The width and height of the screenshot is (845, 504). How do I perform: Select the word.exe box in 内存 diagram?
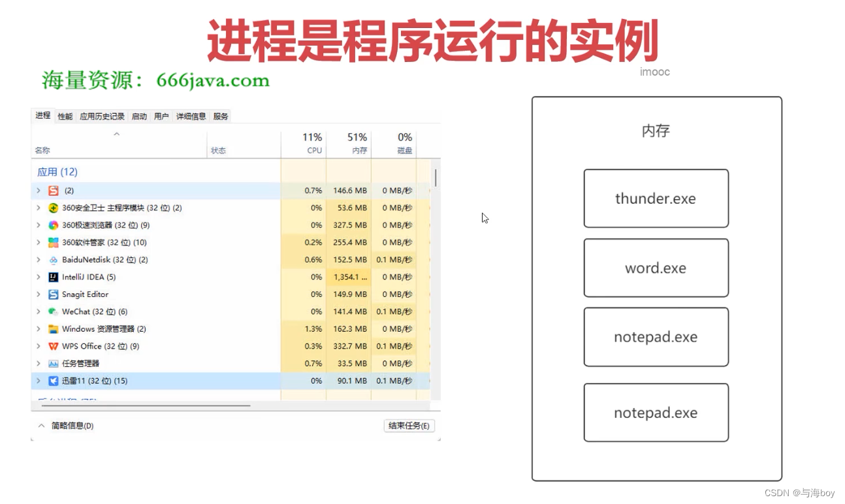(x=656, y=268)
